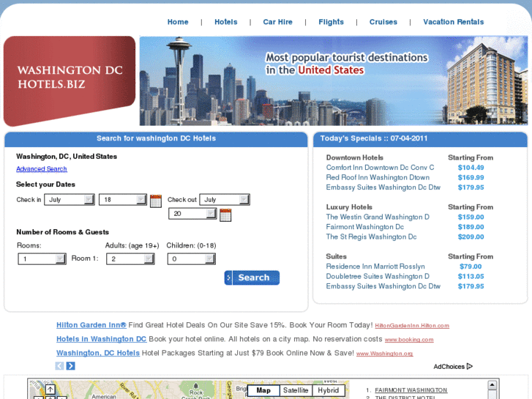Open the check-out day dropdown showing 20
This screenshot has height=399, width=532.
click(x=192, y=214)
